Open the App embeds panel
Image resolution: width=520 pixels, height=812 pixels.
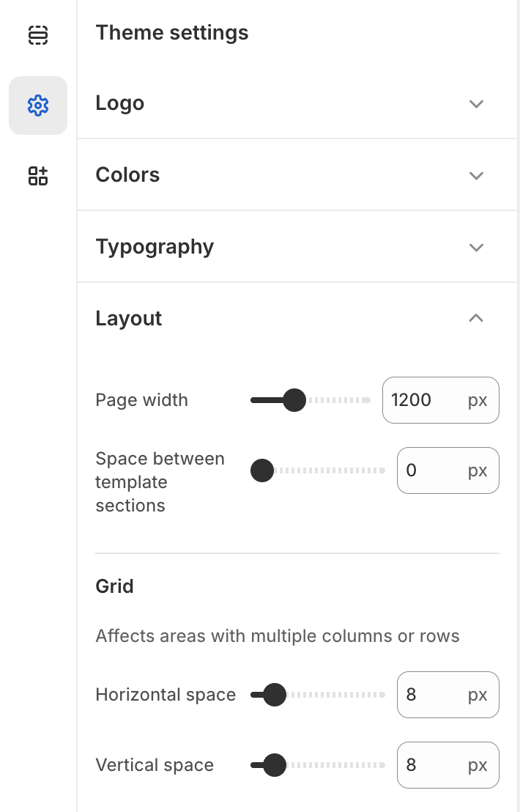pyautogui.click(x=38, y=176)
